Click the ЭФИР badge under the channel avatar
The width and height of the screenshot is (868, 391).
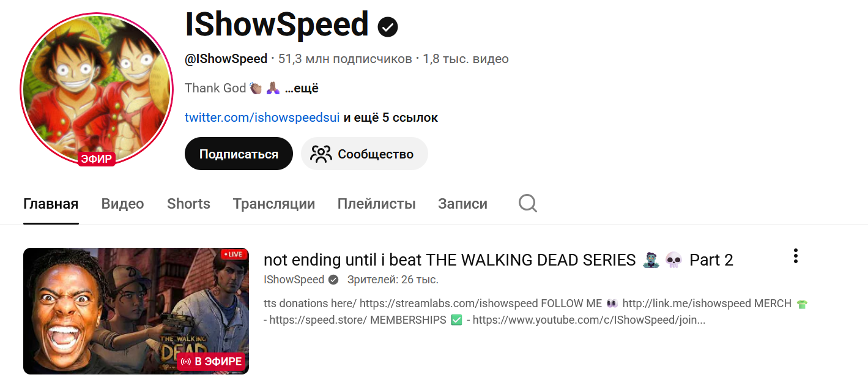click(x=96, y=159)
